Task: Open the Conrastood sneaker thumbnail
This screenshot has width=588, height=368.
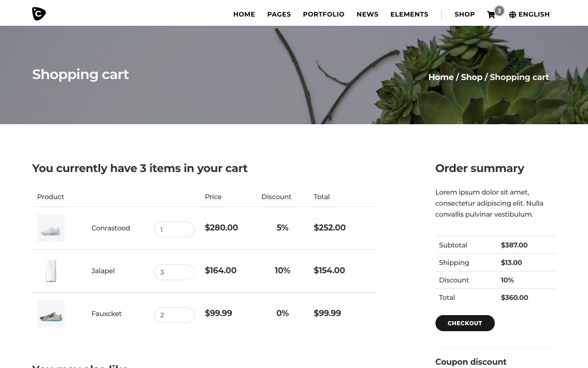Action: pyautogui.click(x=51, y=228)
